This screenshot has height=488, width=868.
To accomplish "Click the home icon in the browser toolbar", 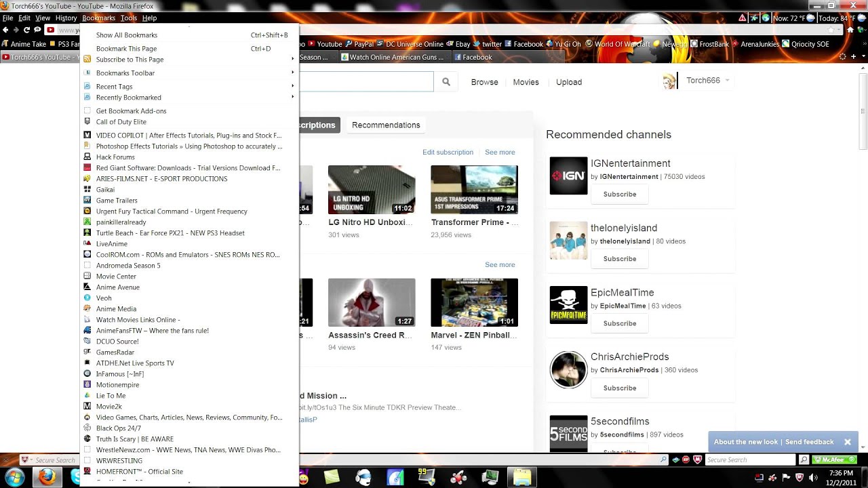I will [850, 30].
